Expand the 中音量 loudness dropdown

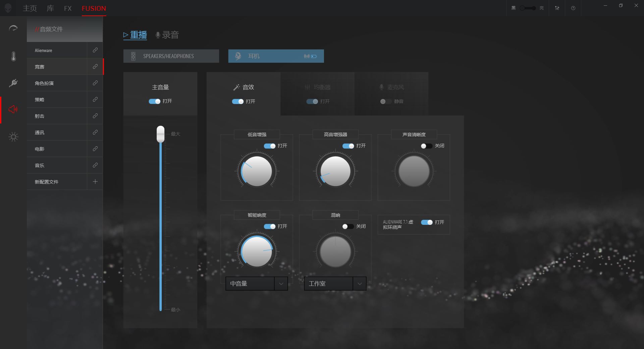(281, 284)
